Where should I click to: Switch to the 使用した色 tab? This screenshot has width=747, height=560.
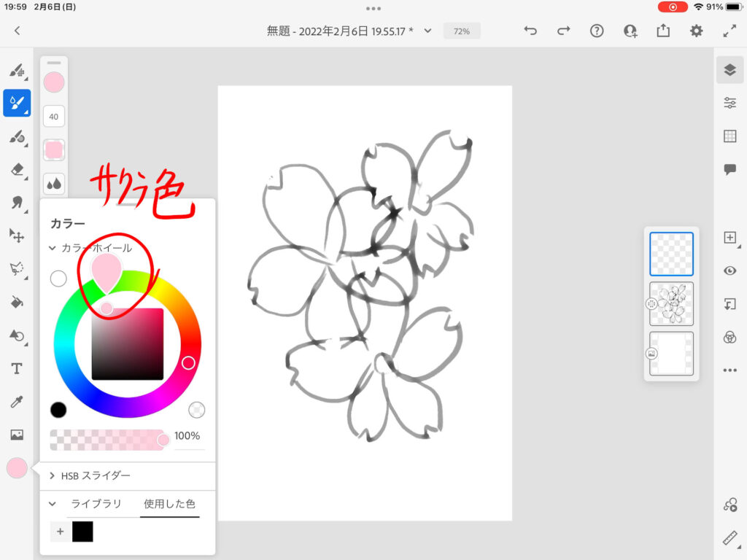169,504
